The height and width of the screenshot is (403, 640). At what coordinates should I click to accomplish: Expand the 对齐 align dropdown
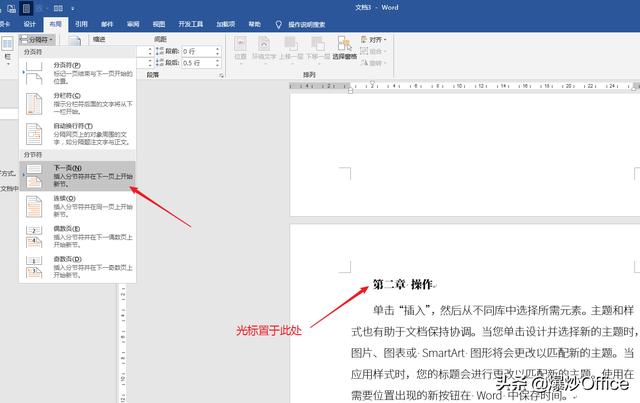click(x=376, y=39)
